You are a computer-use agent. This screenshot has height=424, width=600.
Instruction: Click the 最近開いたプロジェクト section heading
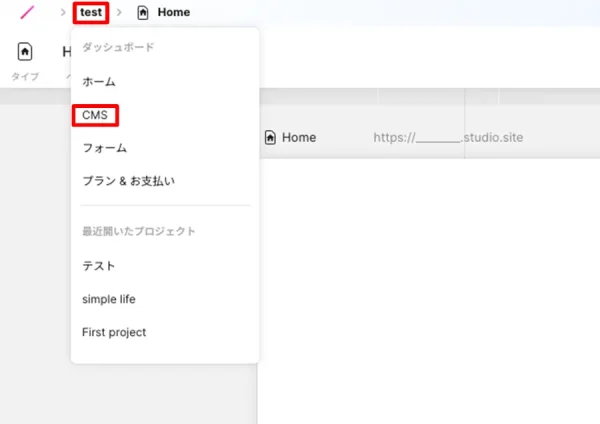coord(139,231)
